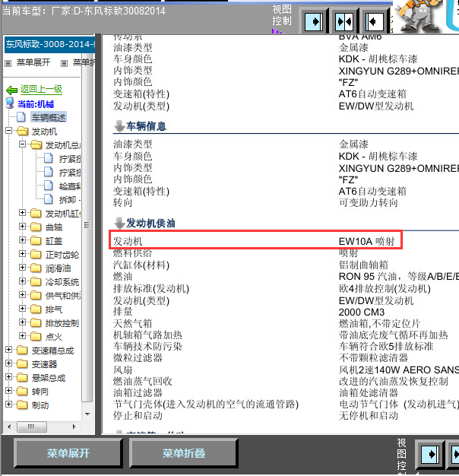459x476 pixels.
Task: Click sidebar horizontal scroll left arrow
Action: coord(9,427)
